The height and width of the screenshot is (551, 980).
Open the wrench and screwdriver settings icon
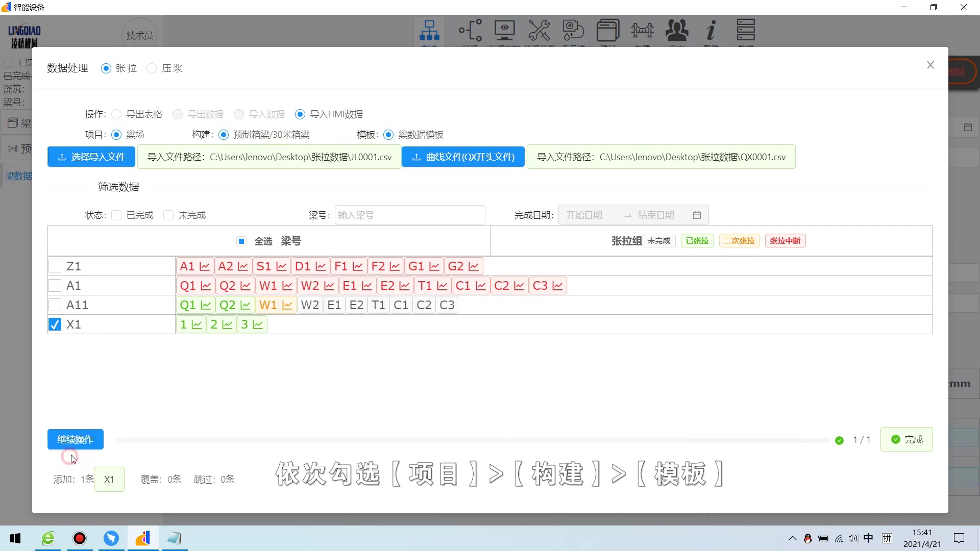pyautogui.click(x=539, y=31)
